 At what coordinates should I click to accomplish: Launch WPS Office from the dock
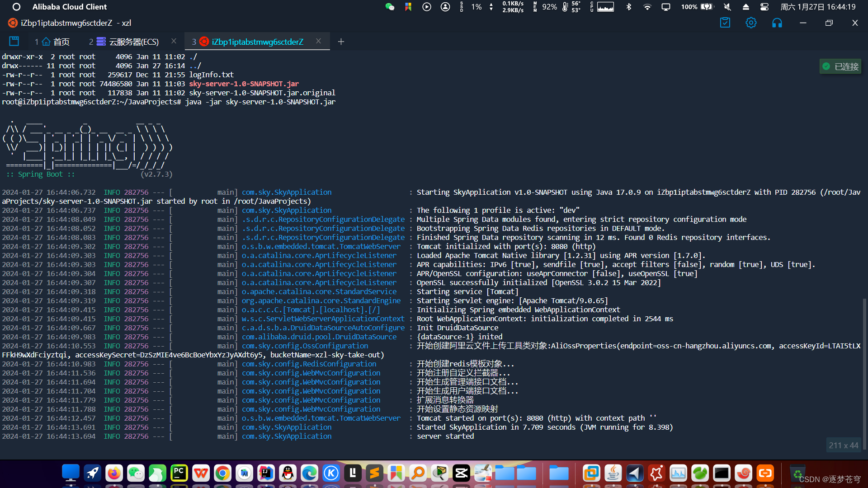click(x=201, y=473)
